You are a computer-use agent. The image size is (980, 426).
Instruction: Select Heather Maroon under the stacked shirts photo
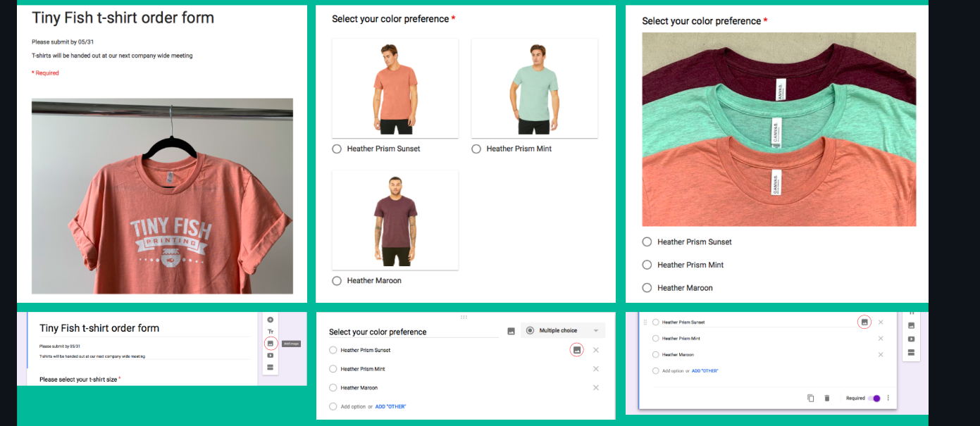click(x=647, y=287)
